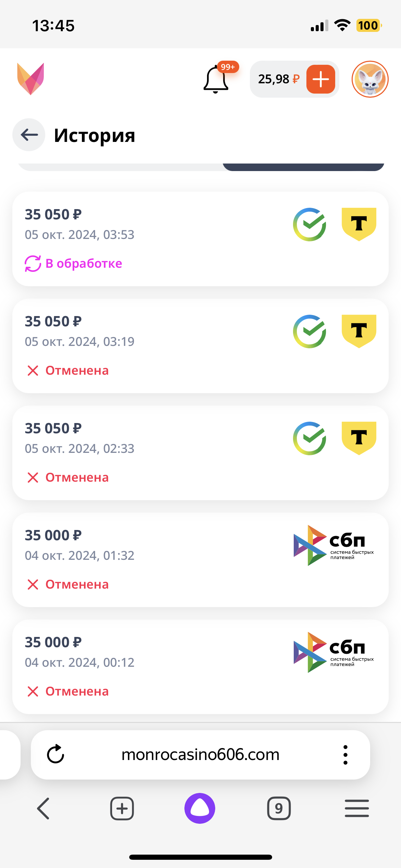Go back using History arrow button

click(29, 135)
